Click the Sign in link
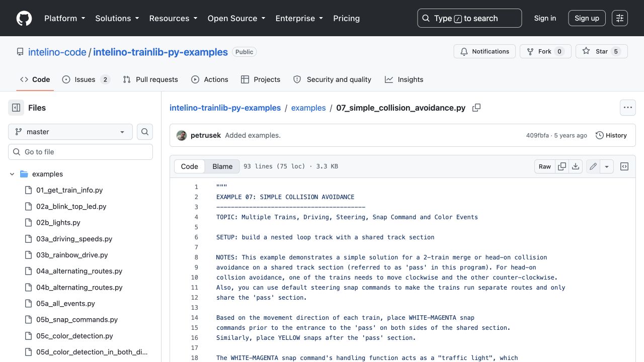Screen dimensions: 644x362 tap(545, 18)
